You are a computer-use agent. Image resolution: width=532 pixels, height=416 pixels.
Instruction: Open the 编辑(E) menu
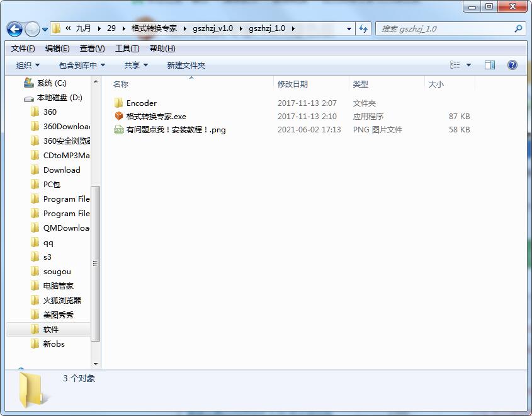coord(57,49)
